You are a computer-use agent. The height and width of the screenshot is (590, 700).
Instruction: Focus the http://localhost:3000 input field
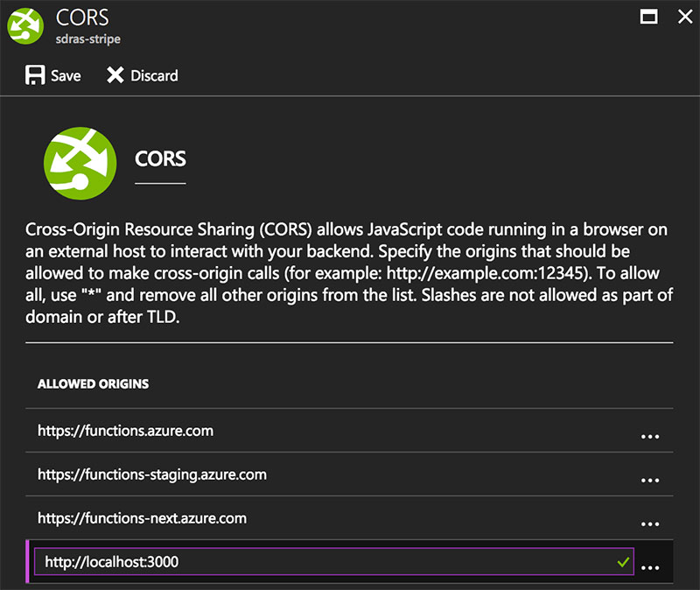pyautogui.click(x=334, y=561)
